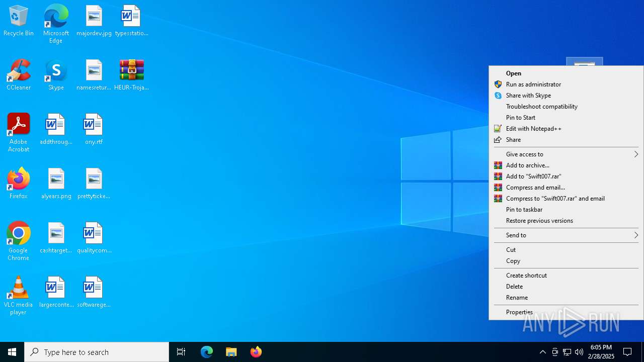Select the alyears.png file icon
644x362 pixels.
click(x=56, y=184)
